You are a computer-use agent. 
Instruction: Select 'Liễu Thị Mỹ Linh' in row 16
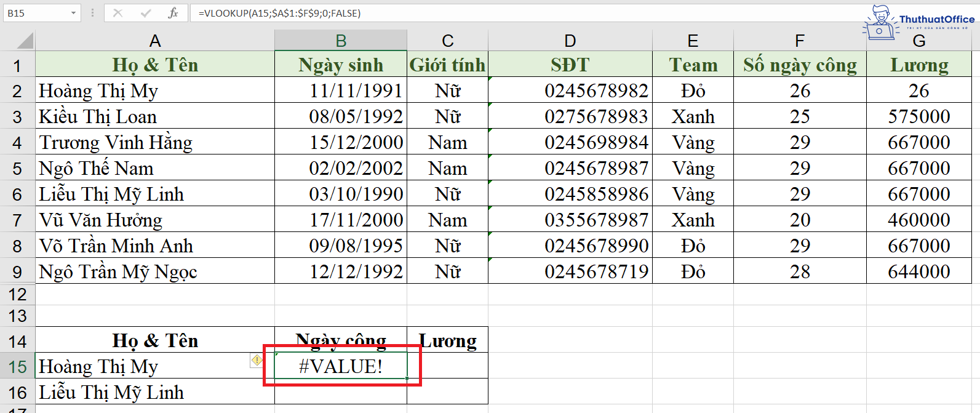(x=155, y=392)
